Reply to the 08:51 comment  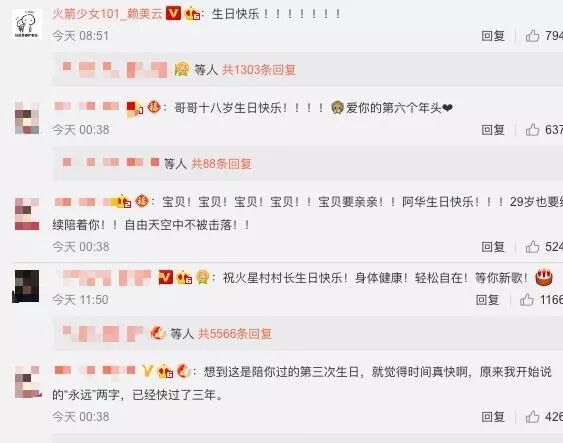coord(493,36)
